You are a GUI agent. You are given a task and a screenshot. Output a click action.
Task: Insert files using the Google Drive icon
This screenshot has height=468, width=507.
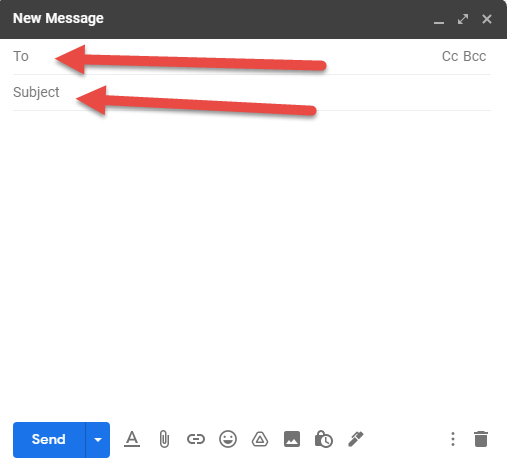260,439
